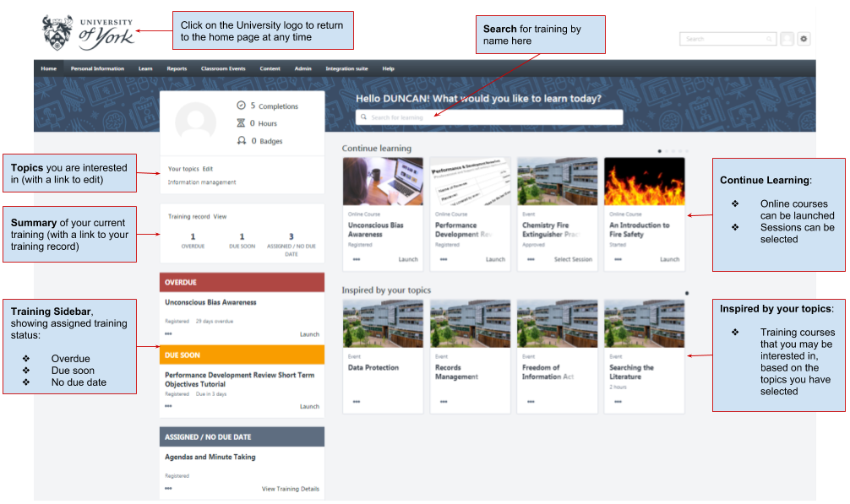
Task: Click the Completions checkmark icon
Action: pyautogui.click(x=241, y=106)
